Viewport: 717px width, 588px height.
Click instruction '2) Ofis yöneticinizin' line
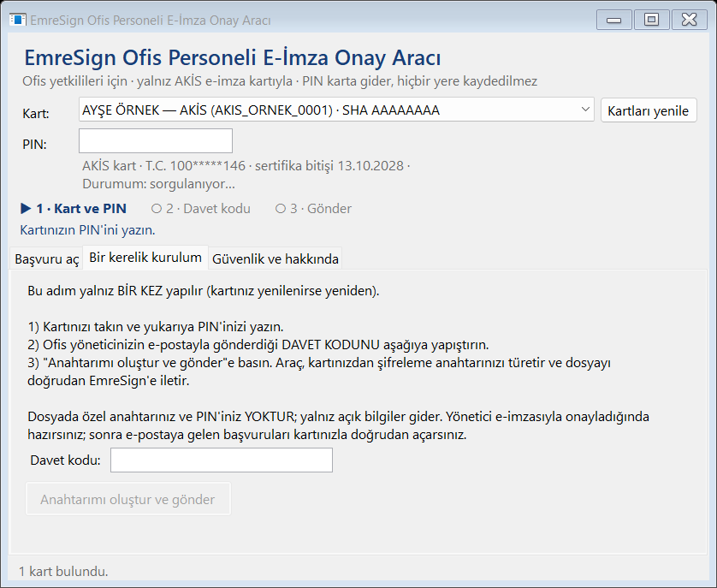[258, 345]
